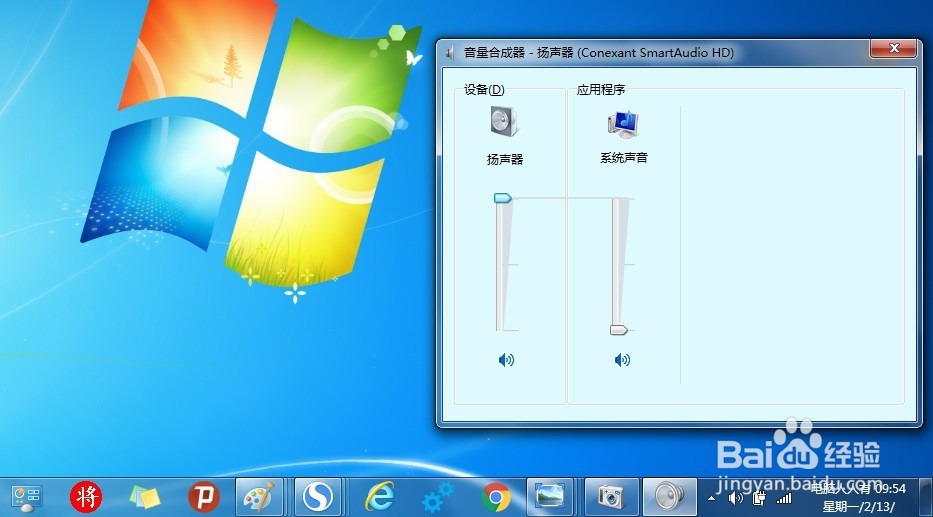Open the 设备(D) device dropdown label
The image size is (933, 517).
coord(484,89)
